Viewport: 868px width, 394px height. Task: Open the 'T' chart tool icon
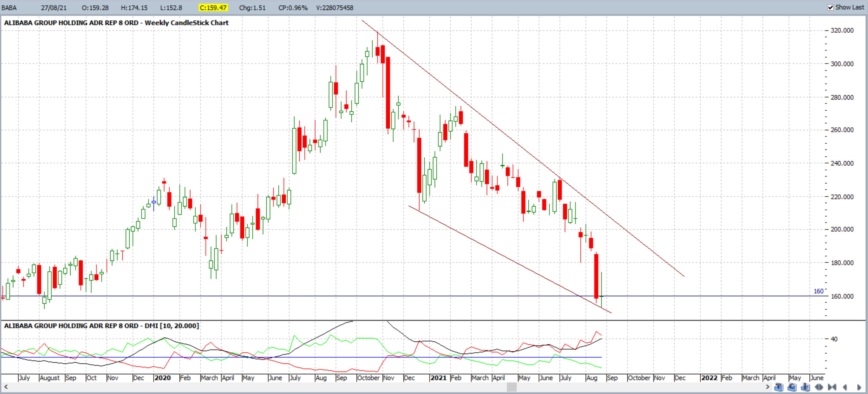point(779,387)
